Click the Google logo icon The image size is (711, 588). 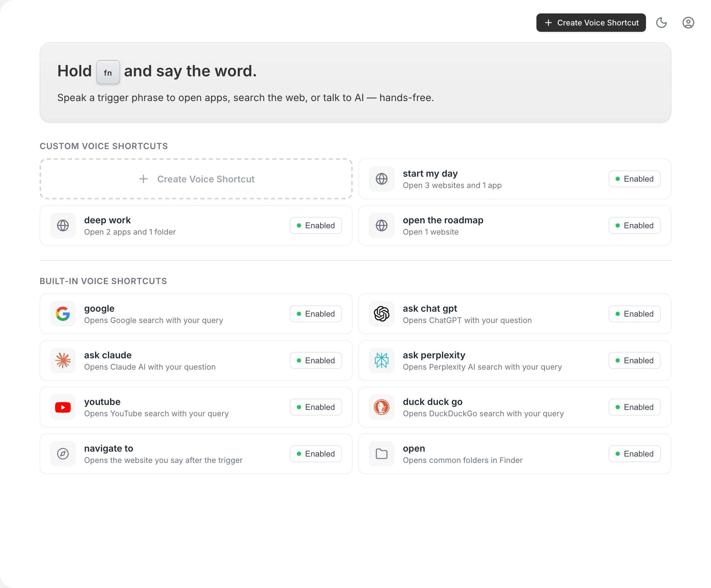point(63,314)
